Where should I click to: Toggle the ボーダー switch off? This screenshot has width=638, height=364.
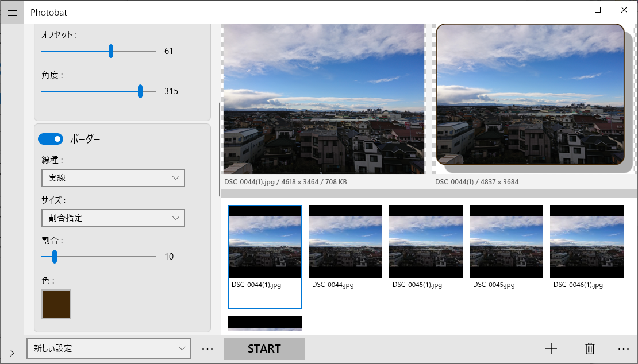point(51,139)
